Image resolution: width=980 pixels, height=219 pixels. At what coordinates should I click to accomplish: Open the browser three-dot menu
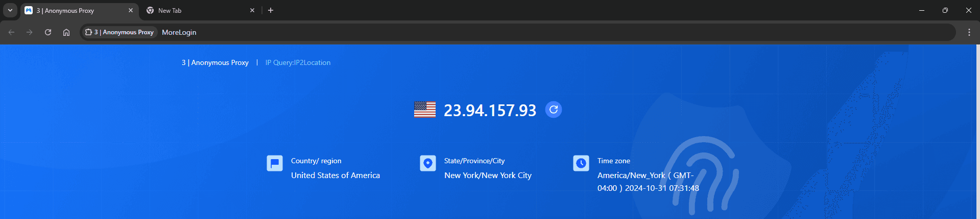tap(969, 32)
